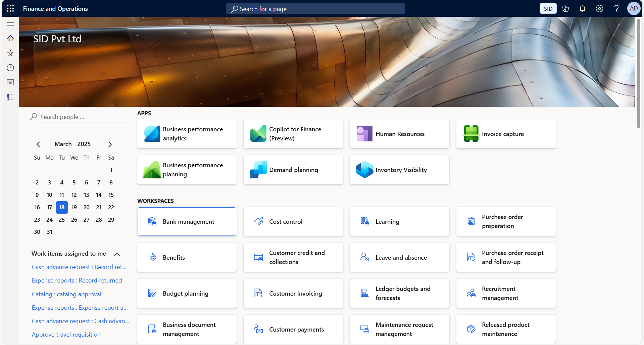Screen dimensions: 644x345
Task: Toggle the navigation pane hamburger icon
Action: [10, 24]
